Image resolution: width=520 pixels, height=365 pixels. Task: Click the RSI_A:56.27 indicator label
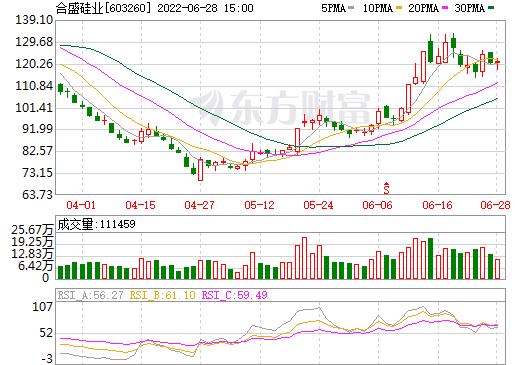pyautogui.click(x=91, y=295)
